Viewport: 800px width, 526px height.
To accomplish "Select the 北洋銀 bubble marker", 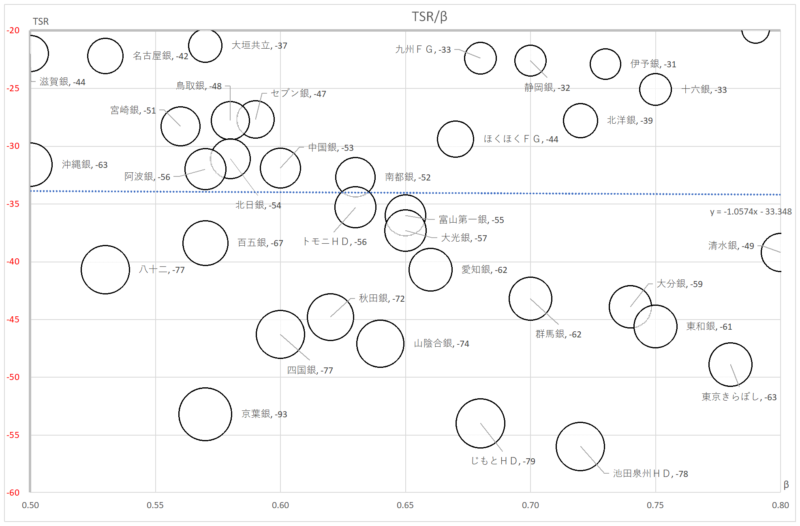I will pos(581,121).
